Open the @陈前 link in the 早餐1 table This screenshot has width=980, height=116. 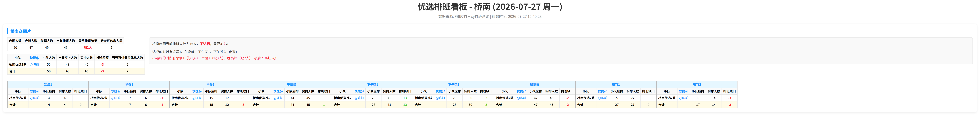(x=116, y=98)
